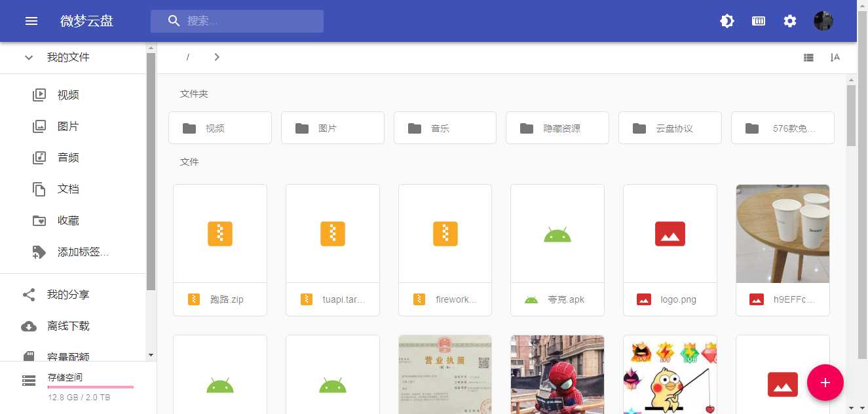
Task: Select 文档 in the sidebar
Action: [73, 189]
